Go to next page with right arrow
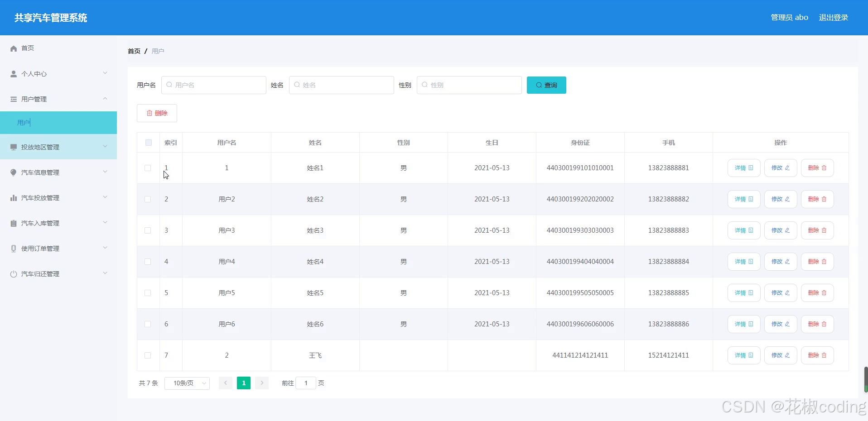 pyautogui.click(x=262, y=383)
